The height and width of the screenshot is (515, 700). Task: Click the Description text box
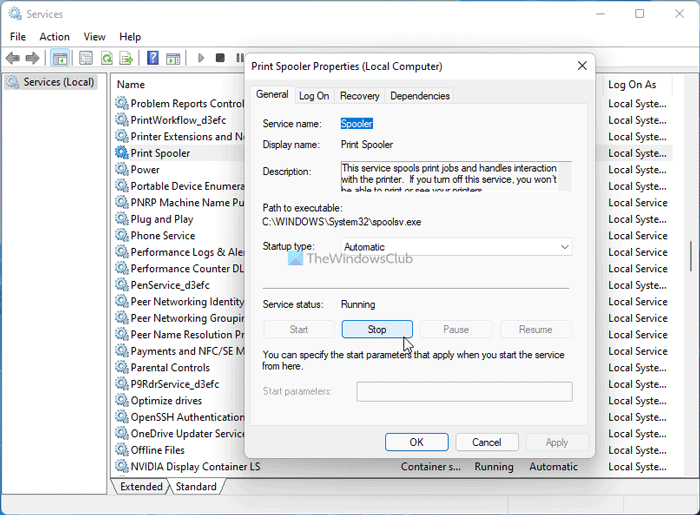pyautogui.click(x=456, y=176)
